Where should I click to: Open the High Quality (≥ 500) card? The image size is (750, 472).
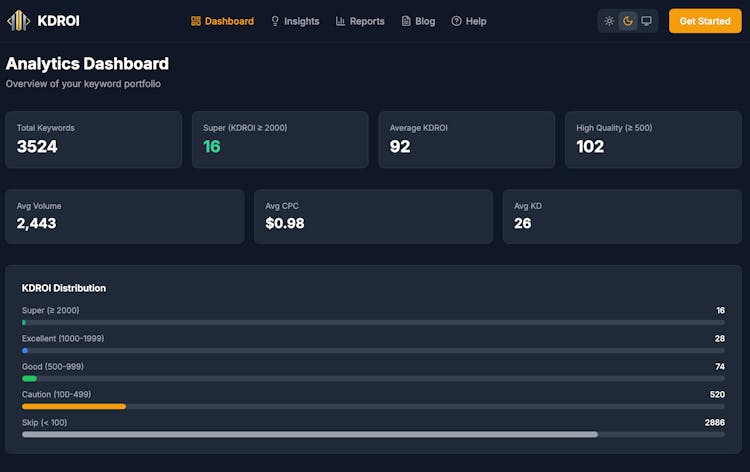tap(654, 139)
